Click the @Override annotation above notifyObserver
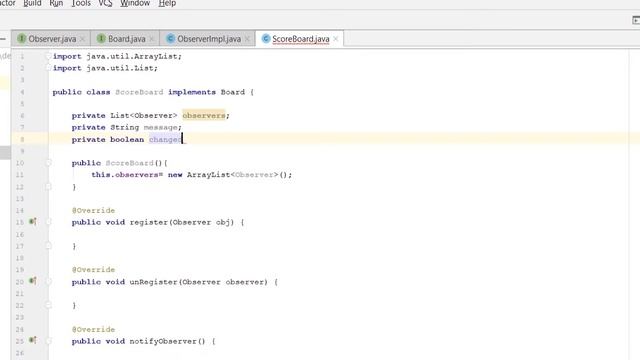Screen dimensions: 640x360 coord(93,329)
